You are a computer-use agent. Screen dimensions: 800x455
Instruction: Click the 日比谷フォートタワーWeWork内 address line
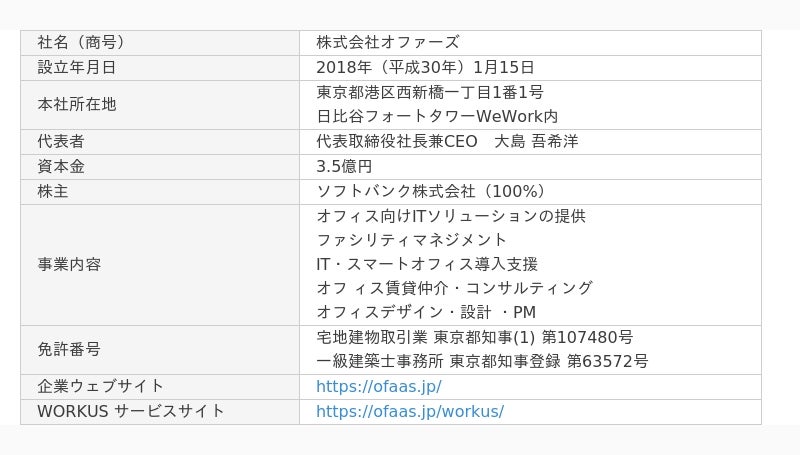(x=437, y=116)
